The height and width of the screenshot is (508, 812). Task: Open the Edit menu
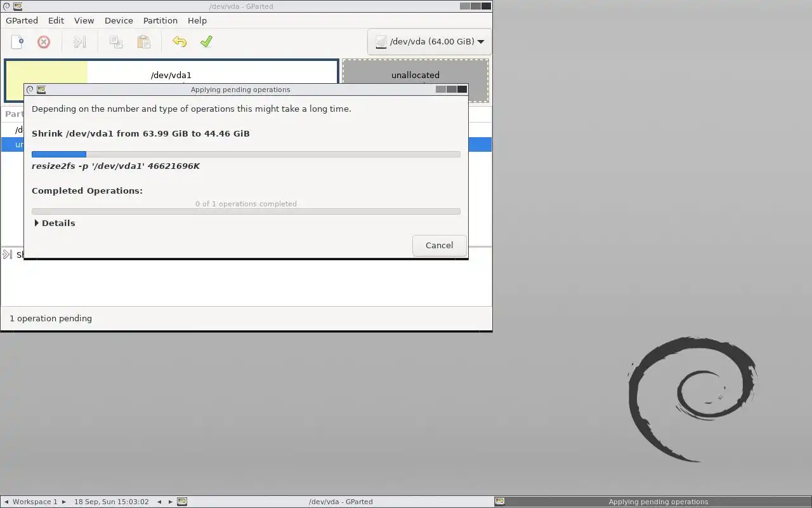pos(56,20)
